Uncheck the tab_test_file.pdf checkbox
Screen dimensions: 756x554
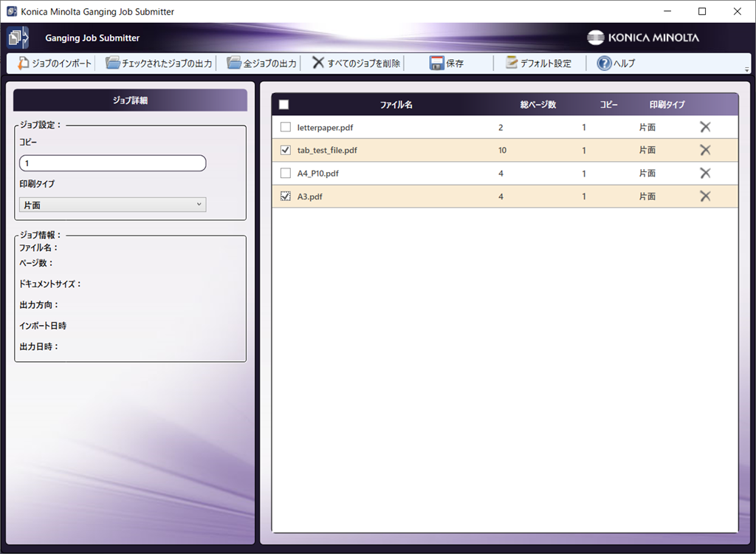(x=286, y=150)
